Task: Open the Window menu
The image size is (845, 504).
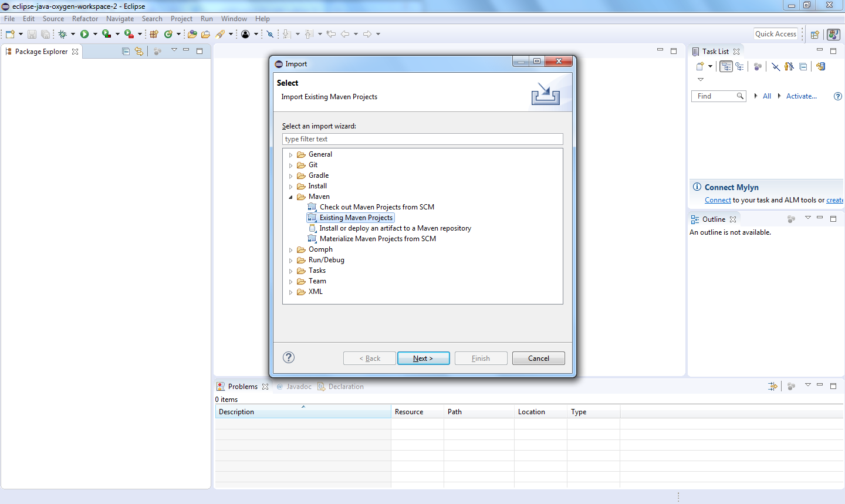Action: (234, 19)
